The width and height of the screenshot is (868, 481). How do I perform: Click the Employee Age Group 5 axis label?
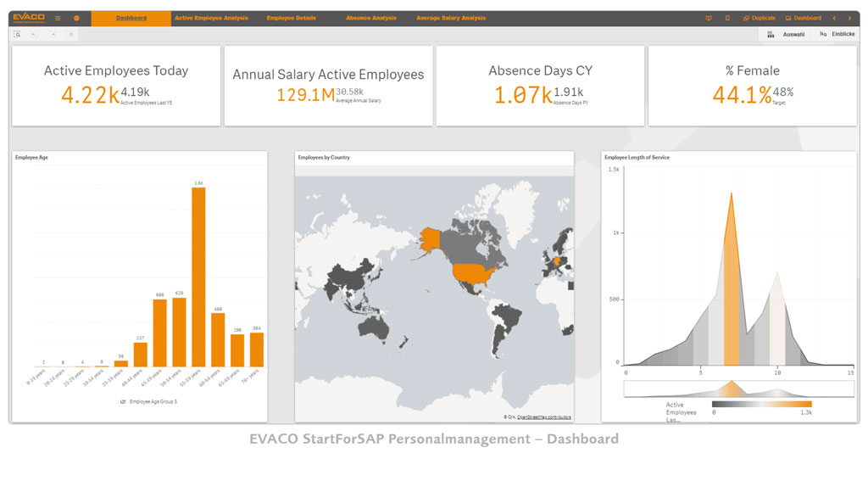click(153, 402)
